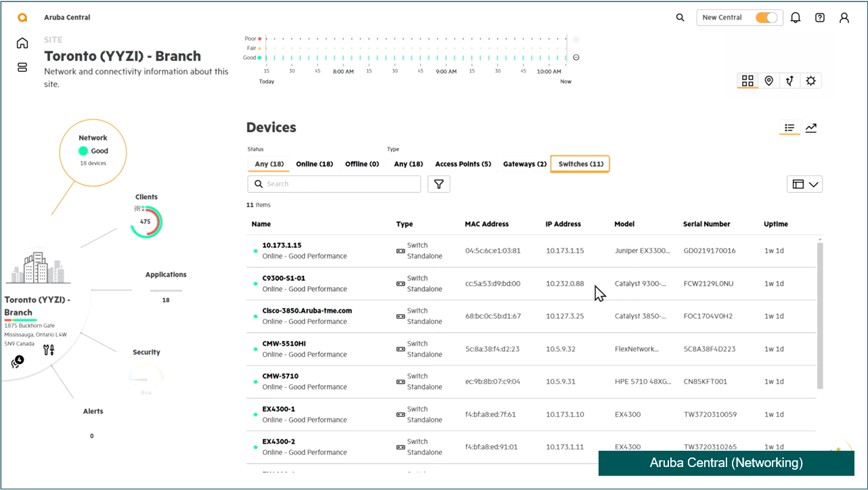Click the Toronto (YYZI) - Branch site label
This screenshot has height=490, width=868.
37,306
